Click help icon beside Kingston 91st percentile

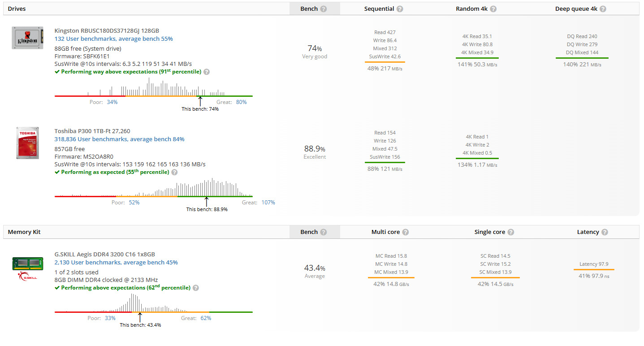click(207, 72)
